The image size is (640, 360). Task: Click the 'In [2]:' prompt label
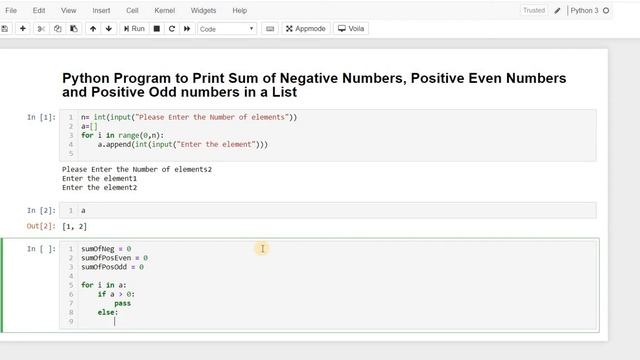click(x=41, y=211)
